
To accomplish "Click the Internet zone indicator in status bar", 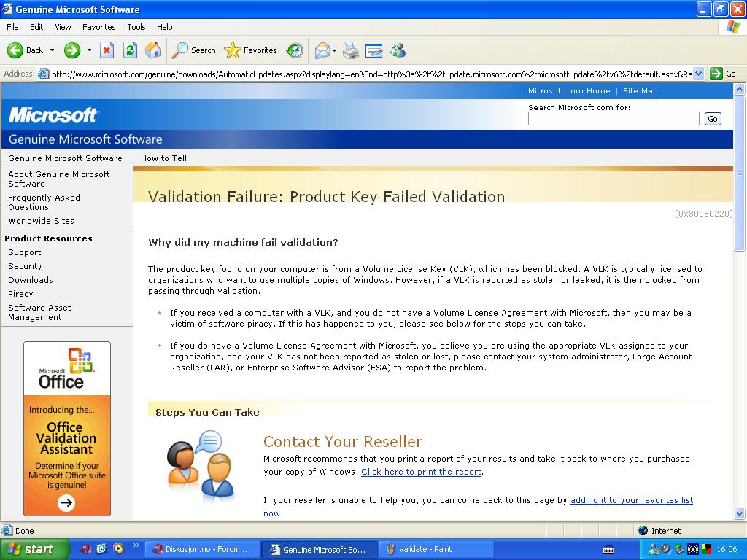I will tap(659, 531).
